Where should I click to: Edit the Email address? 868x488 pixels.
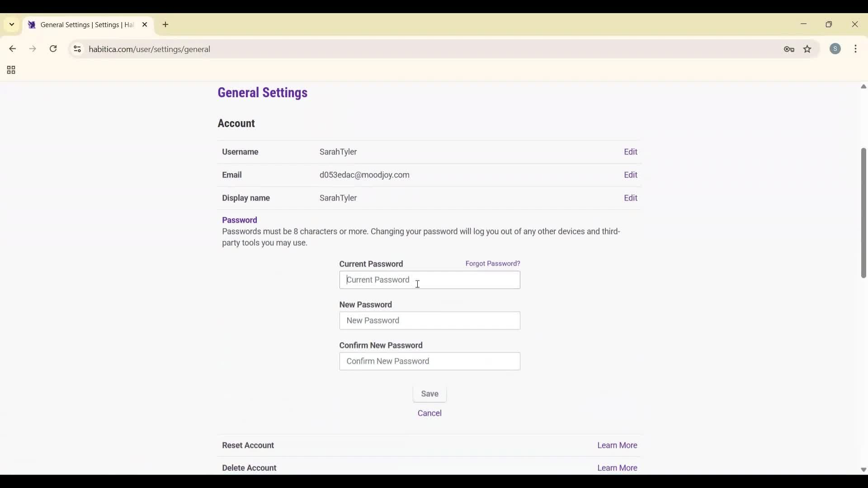coord(631,175)
